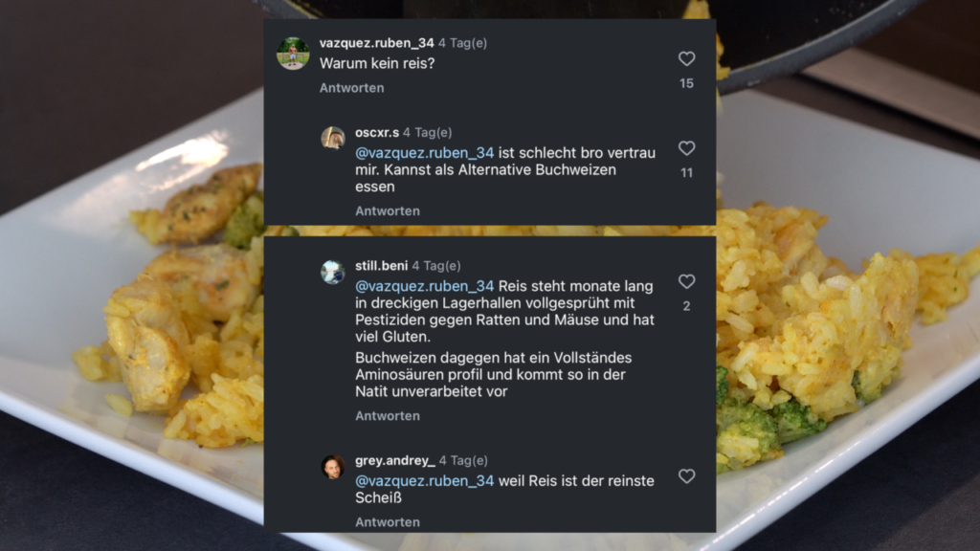Click Antworten under grey.andrey_'s reply
The image size is (980, 551).
pyautogui.click(x=388, y=522)
